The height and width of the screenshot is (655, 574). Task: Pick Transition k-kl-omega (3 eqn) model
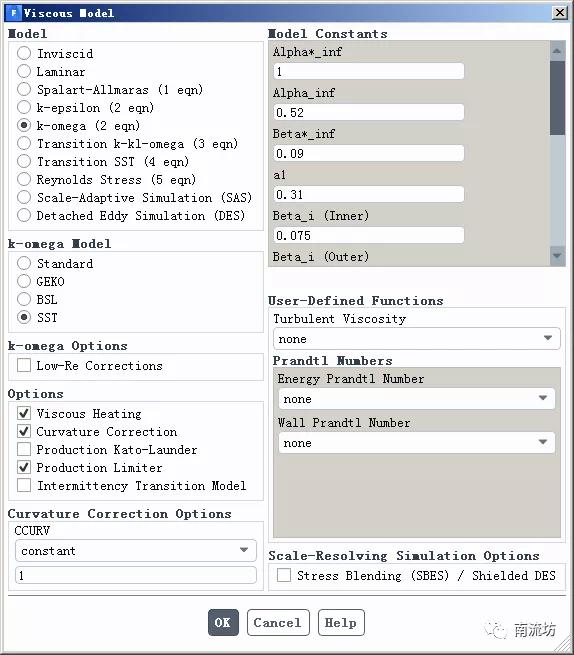(24, 143)
